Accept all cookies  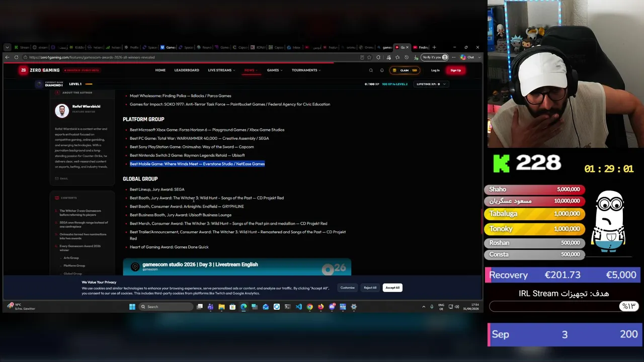(x=392, y=288)
